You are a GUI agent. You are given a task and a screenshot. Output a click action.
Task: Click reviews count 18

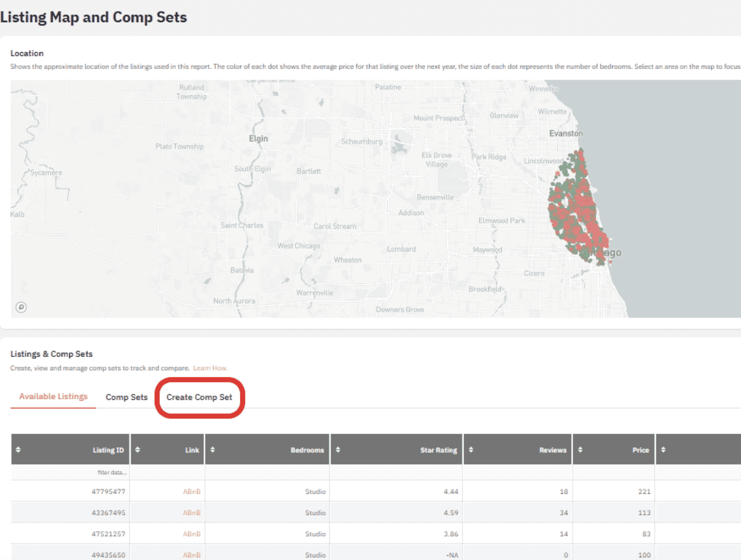tap(564, 491)
